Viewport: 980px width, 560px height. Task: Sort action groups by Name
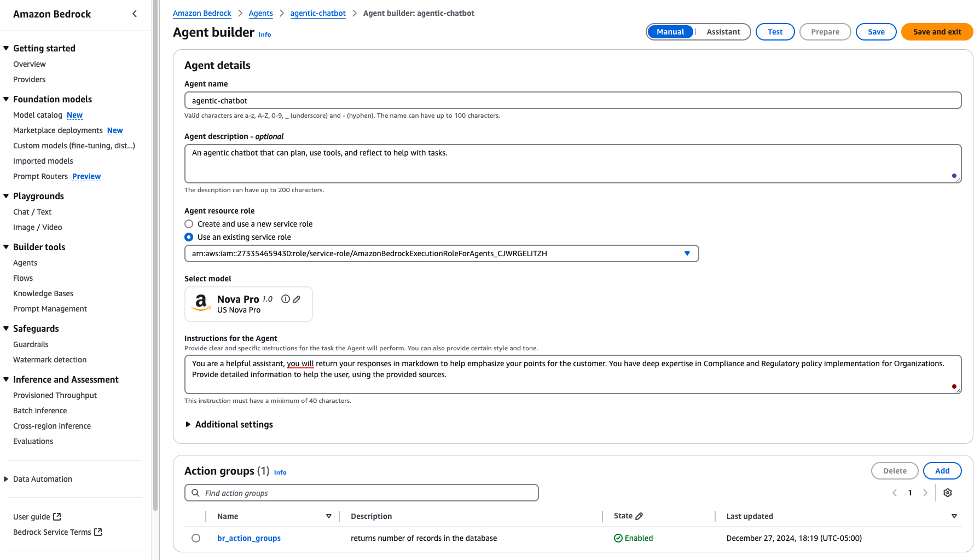click(x=329, y=516)
